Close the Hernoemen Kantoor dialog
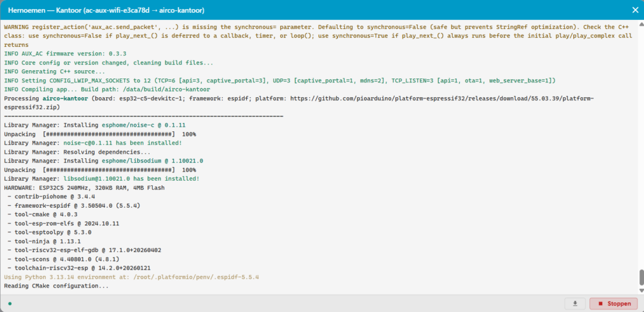Image resolution: width=644 pixels, height=312 pixels. click(634, 10)
